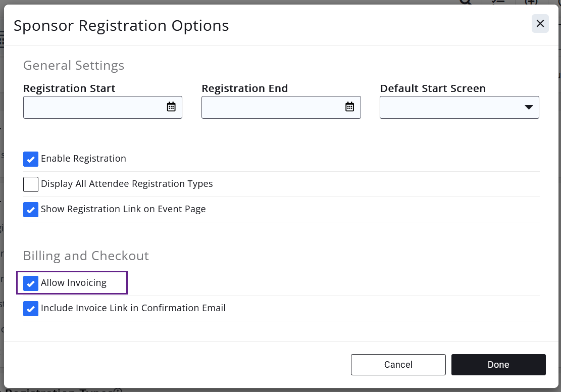Image resolution: width=561 pixels, height=392 pixels.
Task: Check Display All Attendee Registration Types
Action: point(31,184)
